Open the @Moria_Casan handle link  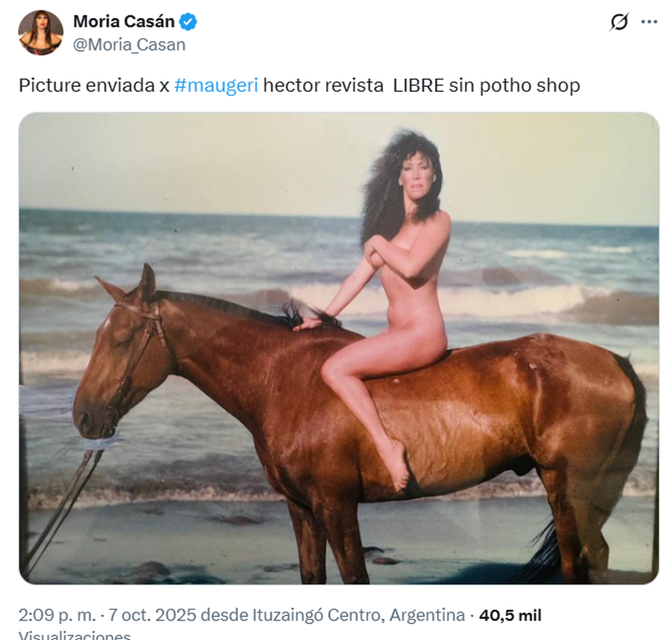pyautogui.click(x=129, y=45)
